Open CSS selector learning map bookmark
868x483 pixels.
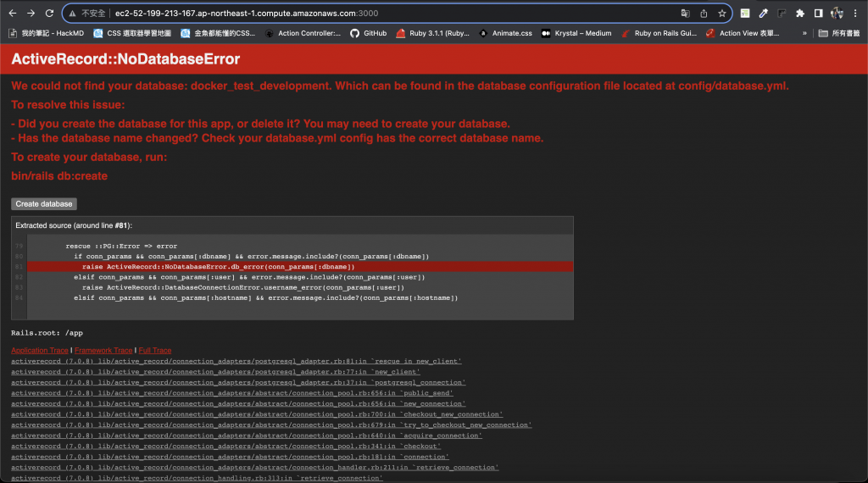click(x=132, y=33)
